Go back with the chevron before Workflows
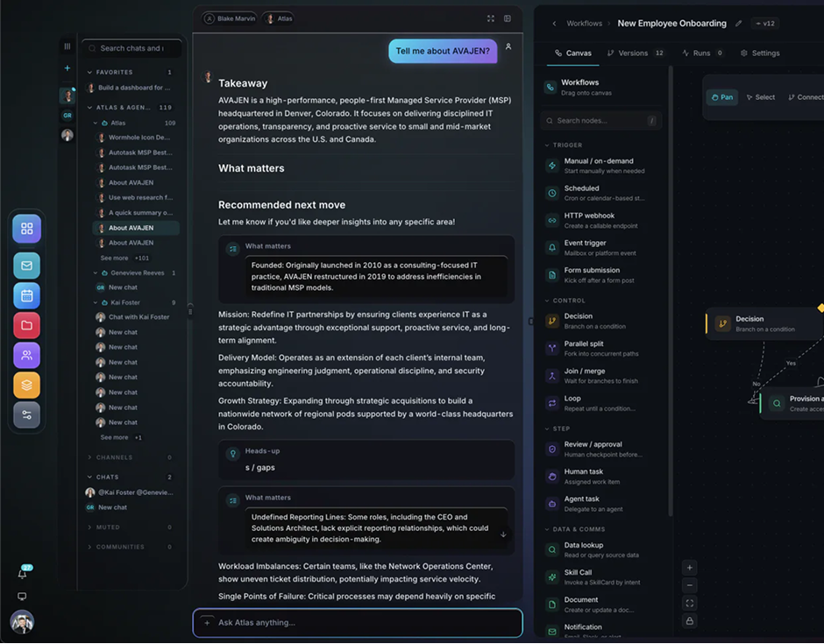824x644 pixels. tap(554, 24)
